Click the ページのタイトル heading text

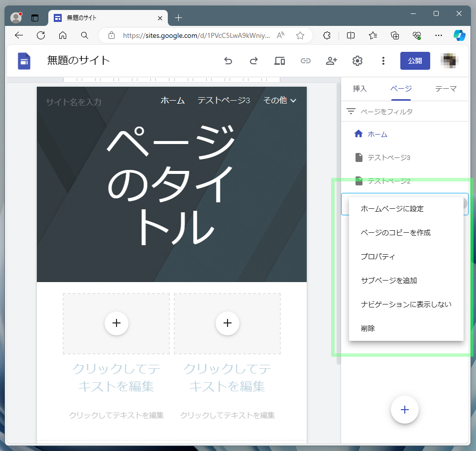pos(172,185)
